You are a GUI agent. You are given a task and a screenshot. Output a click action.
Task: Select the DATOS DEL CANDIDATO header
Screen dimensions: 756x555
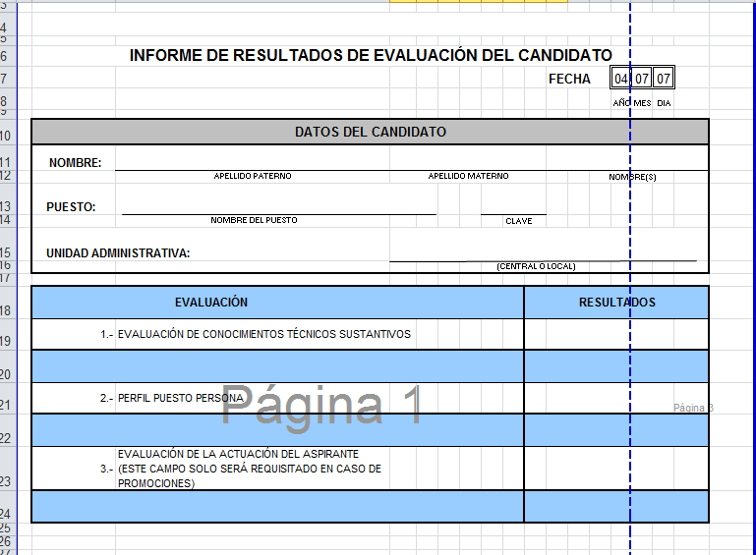point(371,132)
